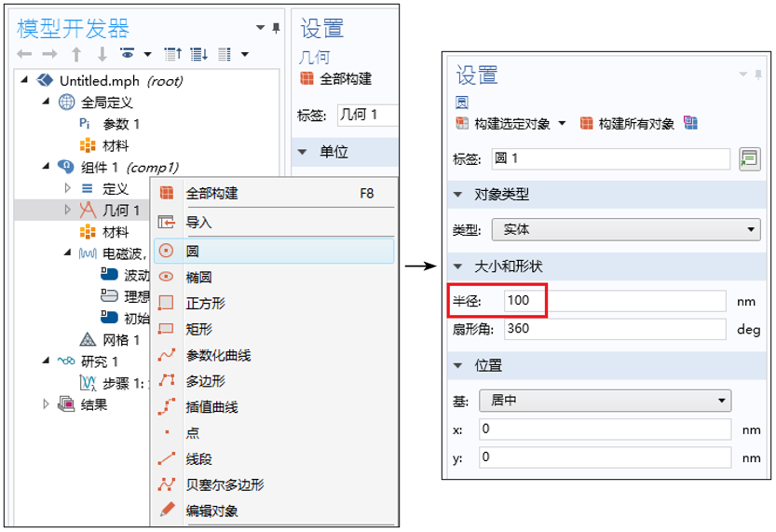The image size is (776, 532).
Task: Choose 贝塞尔多边形 in the context menu
Action: click(x=274, y=484)
